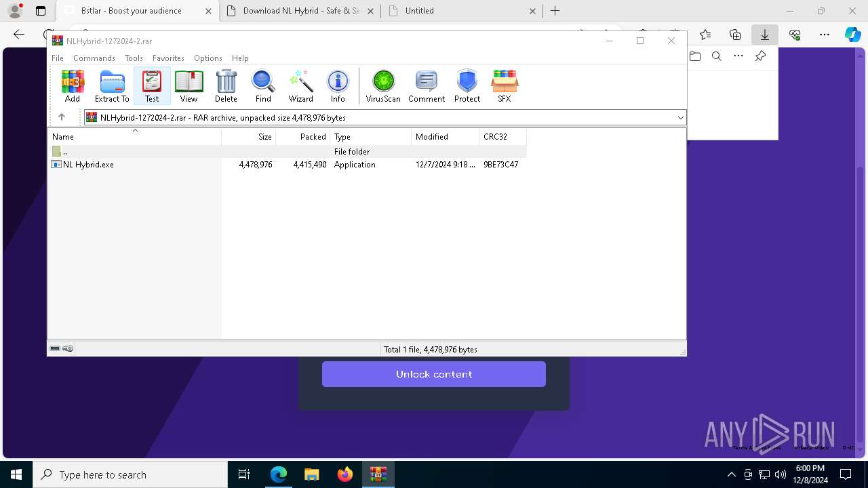Viewport: 868px width, 488px height.
Task: Click the taskbar search box
Action: 130,474
